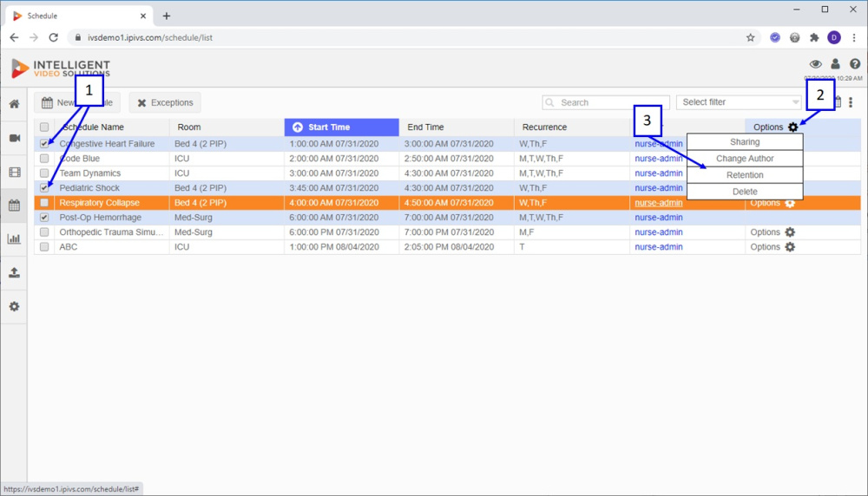The height and width of the screenshot is (496, 868).
Task: Choose Retention from the options menu
Action: 745,175
